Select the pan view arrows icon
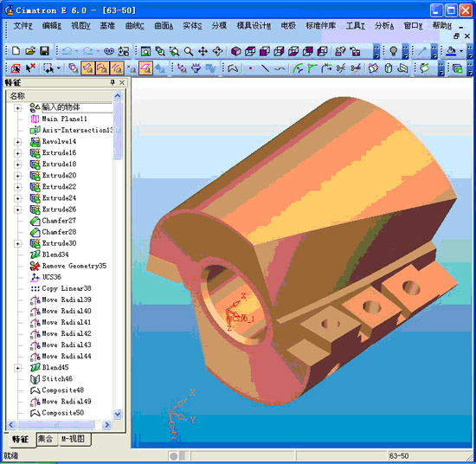This screenshot has width=476, height=464. [x=203, y=51]
